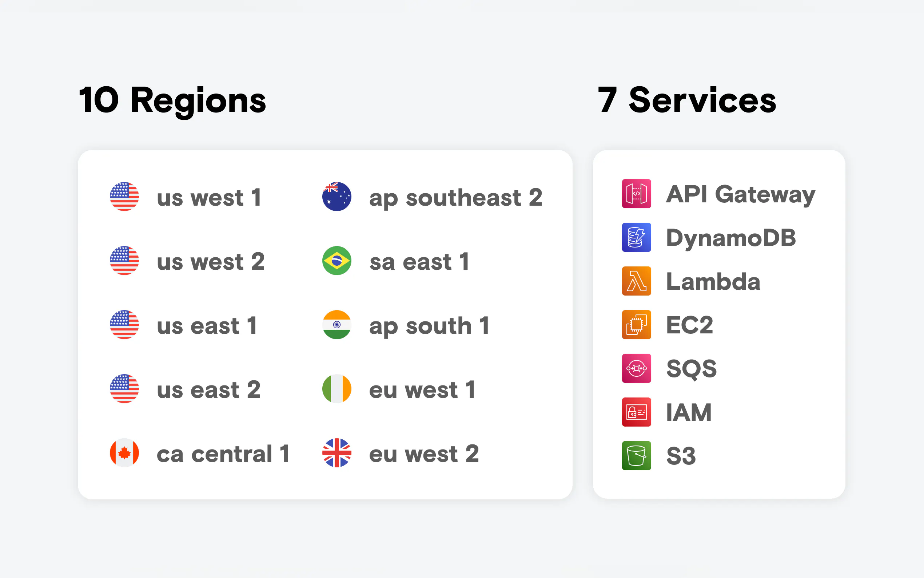
Task: Click the DynamoDB service icon
Action: tap(636, 237)
